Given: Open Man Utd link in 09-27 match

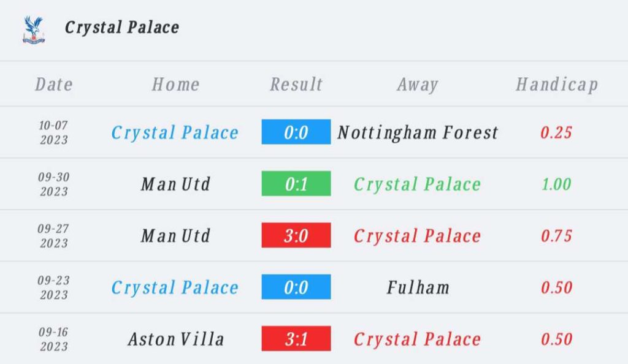Looking at the screenshot, I should click(x=175, y=235).
